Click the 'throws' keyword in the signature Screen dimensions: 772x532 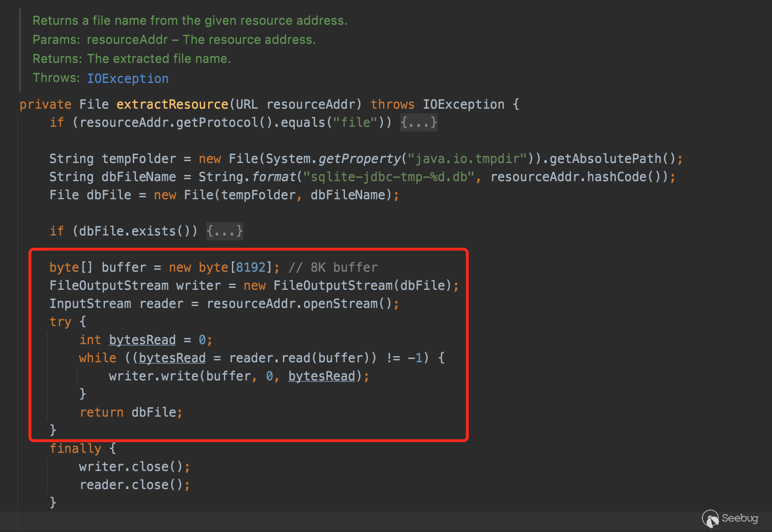[393, 104]
